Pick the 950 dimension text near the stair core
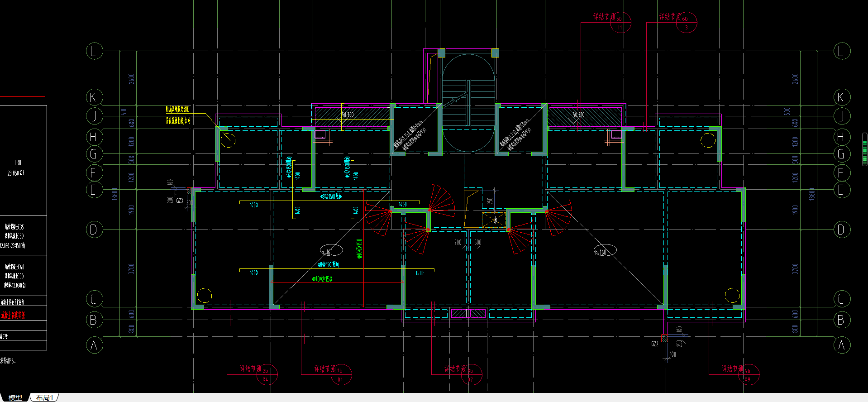Viewport: 868px width, 402px height. click(x=490, y=201)
